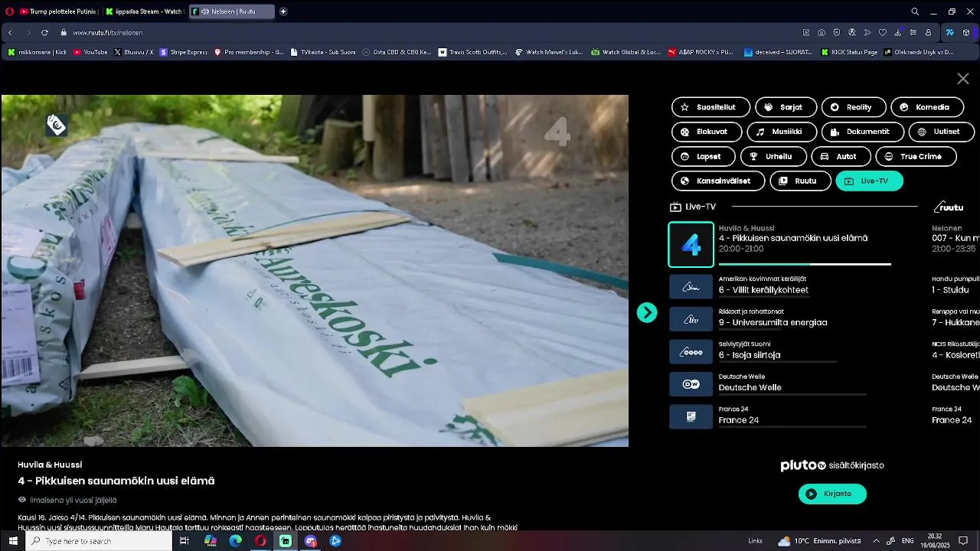Open a new browser tab
Screen dimensions: 980x551
click(x=283, y=11)
